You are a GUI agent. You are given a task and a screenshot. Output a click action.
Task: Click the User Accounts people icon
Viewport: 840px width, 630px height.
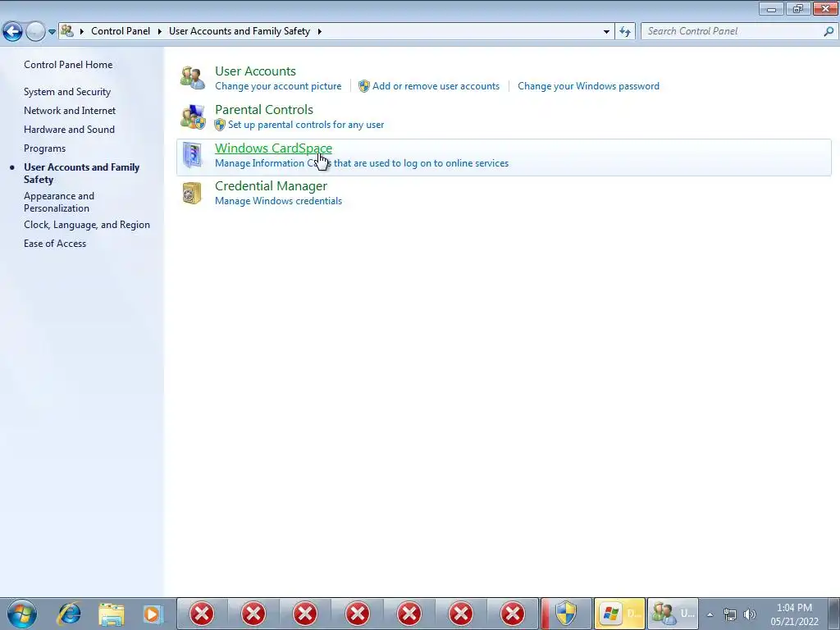pyautogui.click(x=192, y=78)
